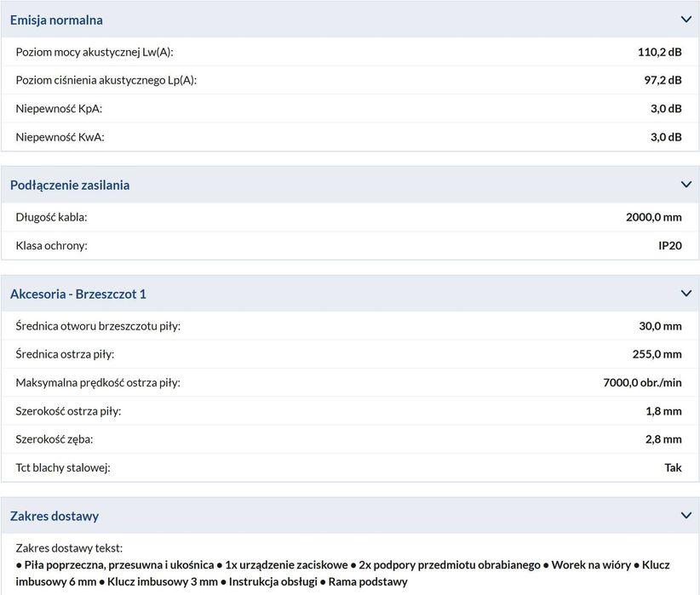
Task: Select the Szerokość zęba row label
Action: (55, 439)
